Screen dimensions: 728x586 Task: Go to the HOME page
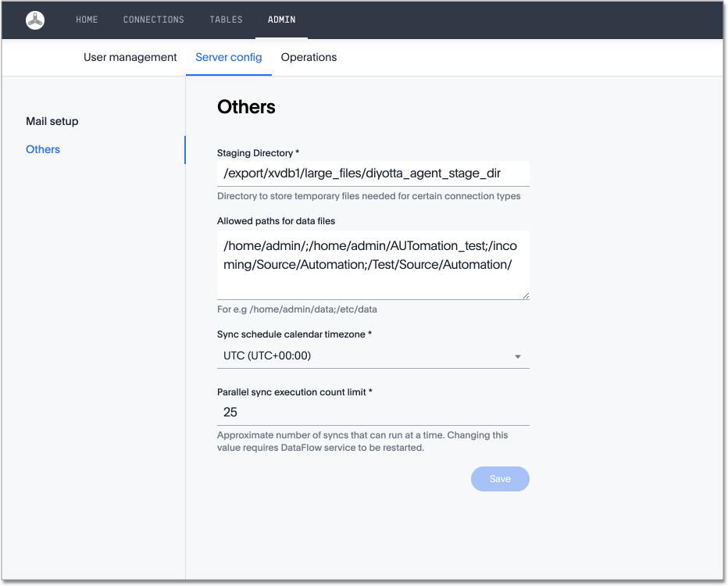[87, 20]
